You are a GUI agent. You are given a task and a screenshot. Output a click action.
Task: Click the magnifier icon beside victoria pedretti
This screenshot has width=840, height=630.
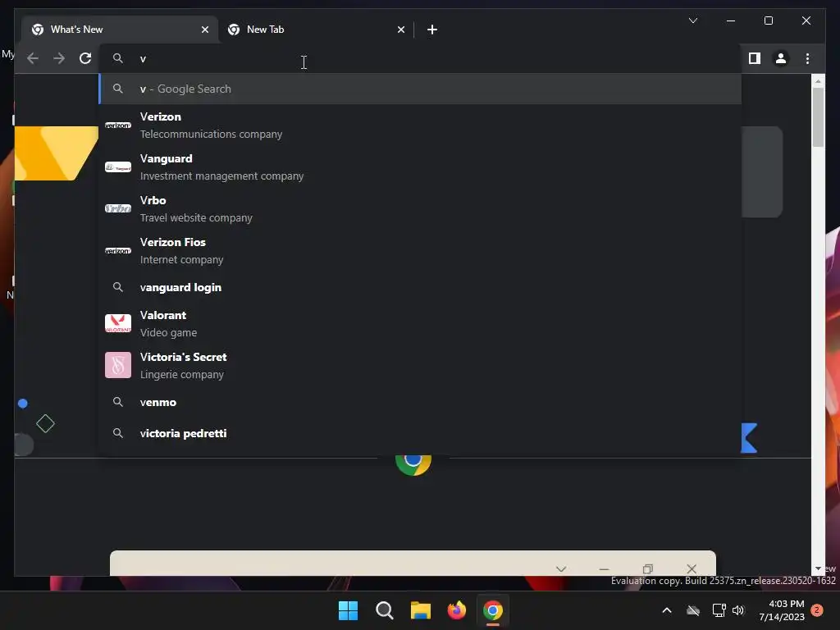click(118, 433)
